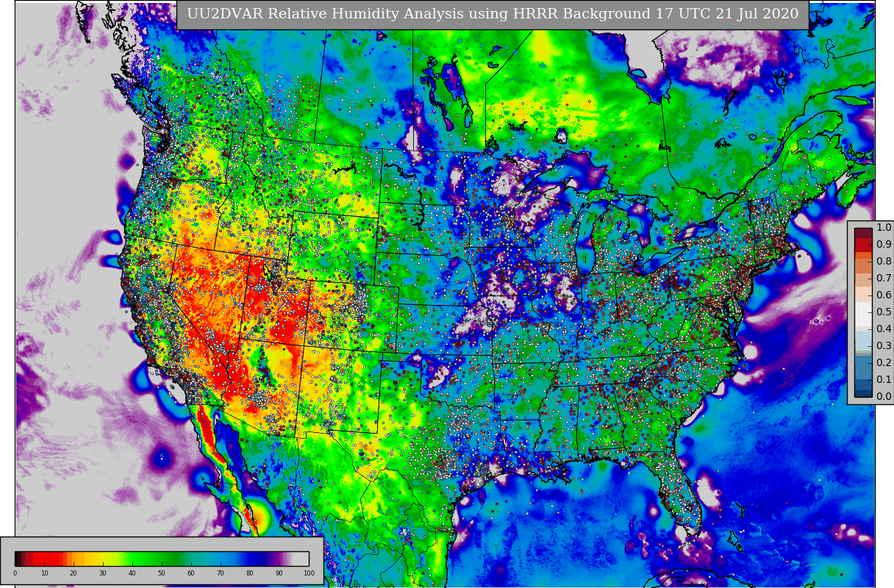Click the 20 tick label on humidity colorbar
This screenshot has height=588, width=894.
pos(74,573)
